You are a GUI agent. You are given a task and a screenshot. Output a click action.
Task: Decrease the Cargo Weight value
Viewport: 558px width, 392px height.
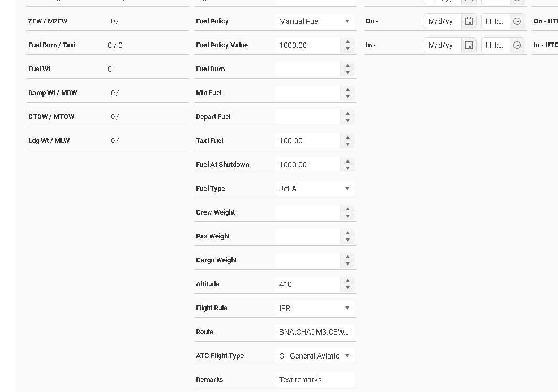pos(348,264)
